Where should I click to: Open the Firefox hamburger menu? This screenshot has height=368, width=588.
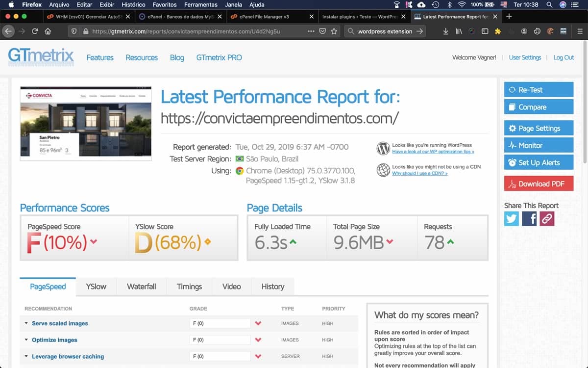(x=580, y=31)
